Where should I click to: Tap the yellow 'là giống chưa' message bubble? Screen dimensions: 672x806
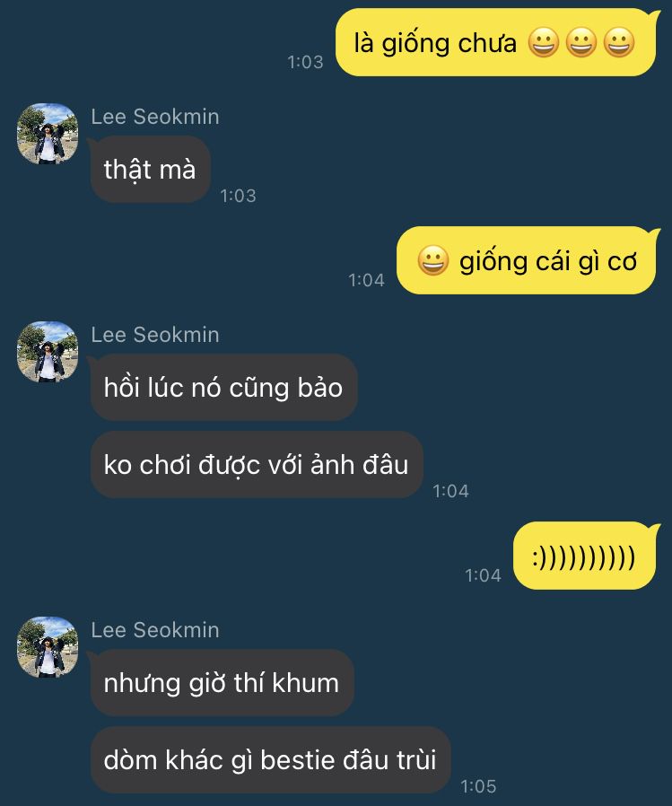[497, 43]
